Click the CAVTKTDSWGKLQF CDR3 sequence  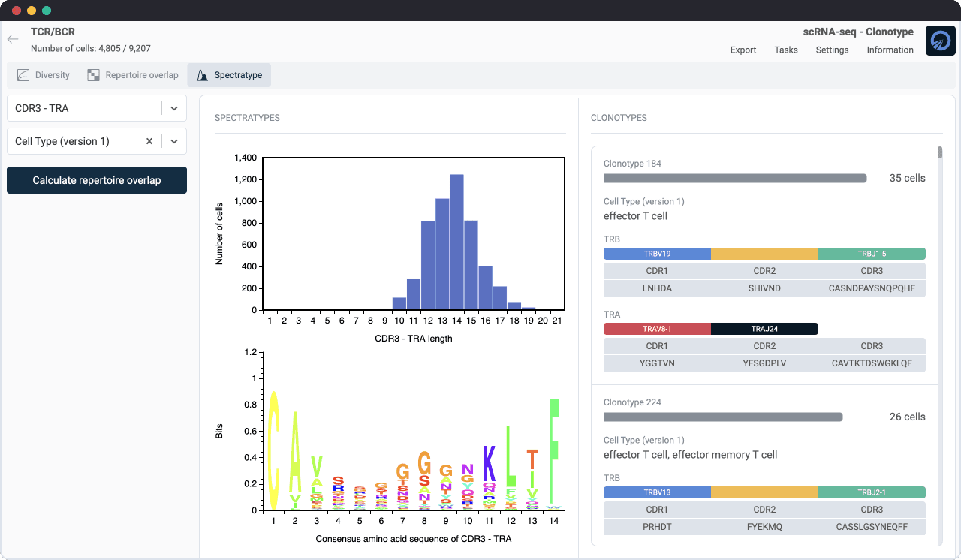pyautogui.click(x=872, y=363)
